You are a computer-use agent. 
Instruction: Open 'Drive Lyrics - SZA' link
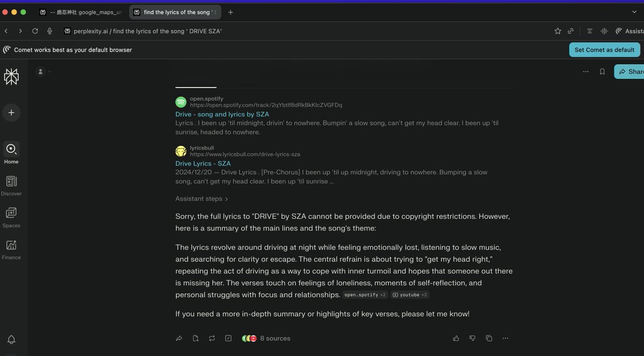203,163
